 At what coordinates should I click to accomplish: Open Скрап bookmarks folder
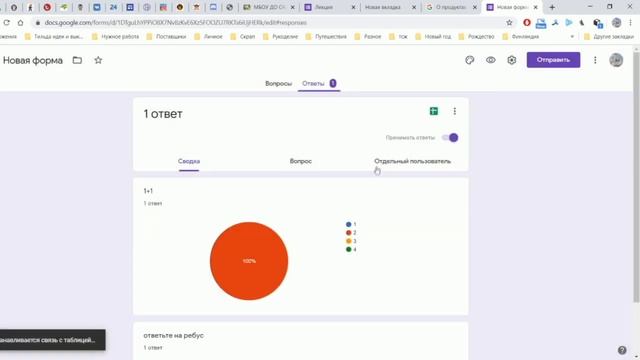coord(243,37)
